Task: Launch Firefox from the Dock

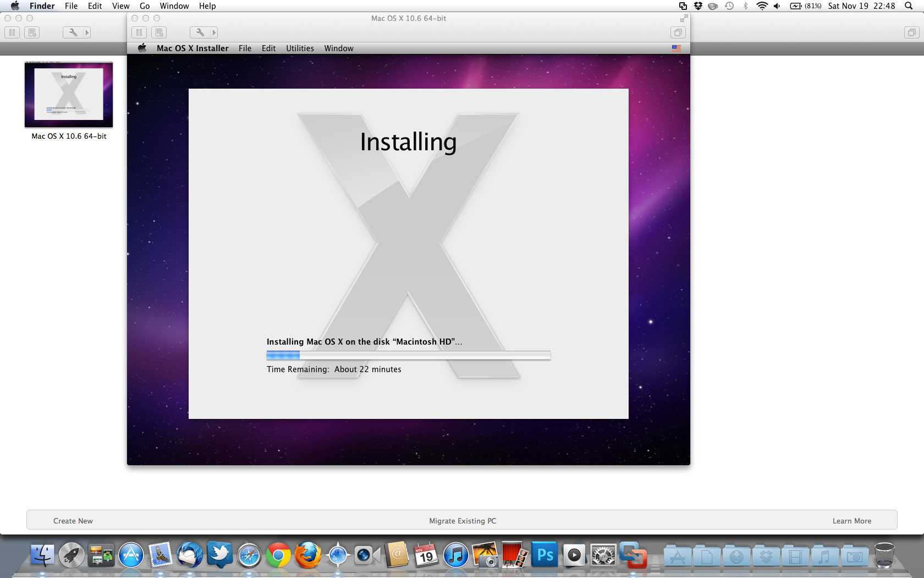Action: click(308, 555)
